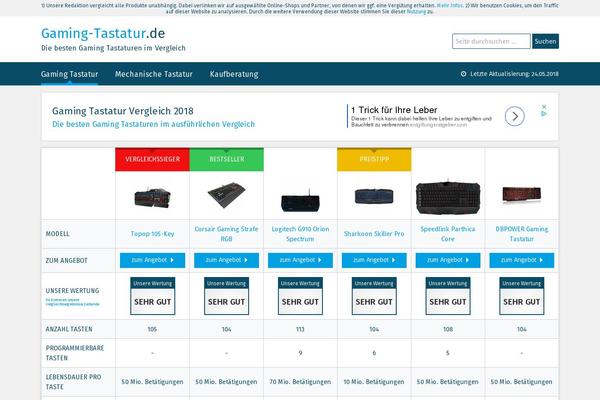Click 'zum Angebot' for Sharkoon Skiller Pro
This screenshot has height=400, width=600.
[x=374, y=260]
